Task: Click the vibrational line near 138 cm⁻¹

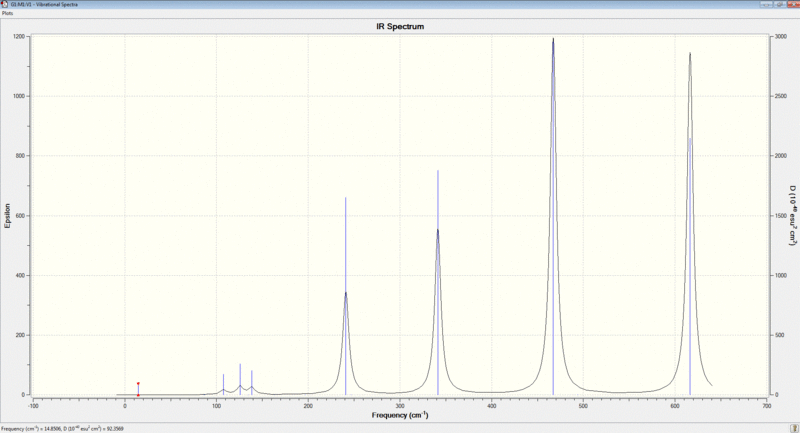Action: click(252, 383)
